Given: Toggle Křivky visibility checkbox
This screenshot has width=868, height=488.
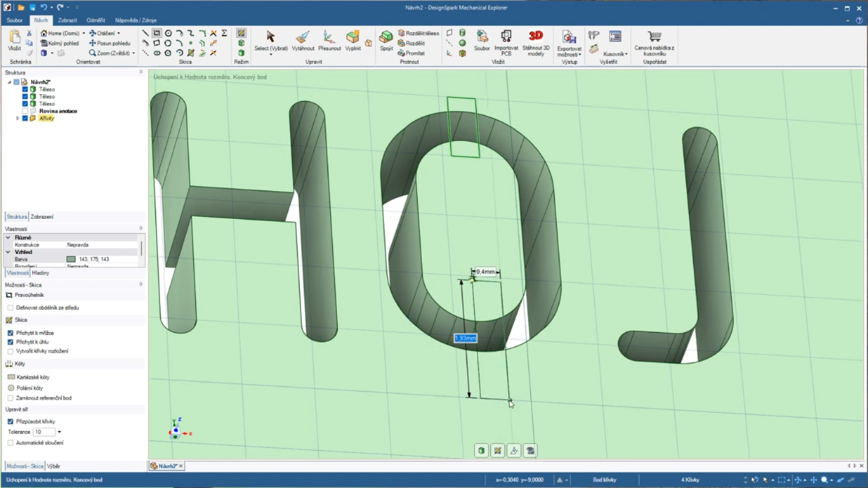Looking at the screenshot, I should point(25,119).
